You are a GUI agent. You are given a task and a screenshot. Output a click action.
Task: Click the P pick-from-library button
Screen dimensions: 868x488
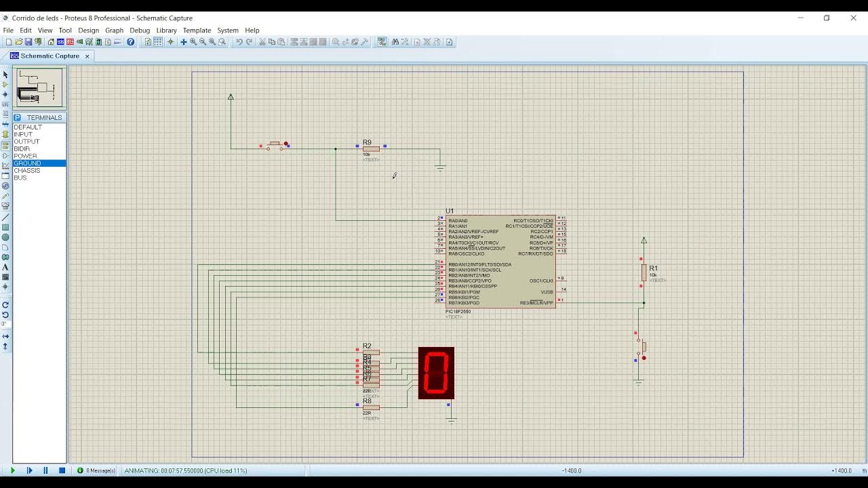click(18, 117)
